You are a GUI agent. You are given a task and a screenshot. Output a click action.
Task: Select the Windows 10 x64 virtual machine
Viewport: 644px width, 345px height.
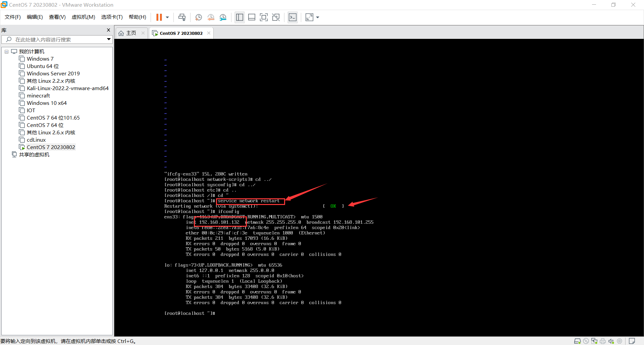[47, 103]
